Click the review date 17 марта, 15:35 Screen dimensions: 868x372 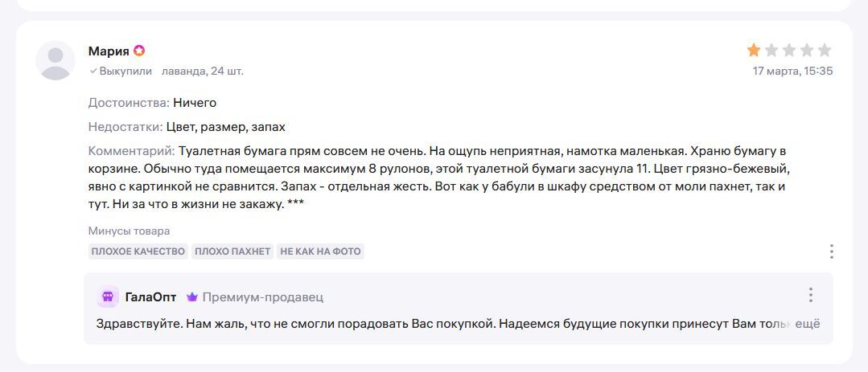pos(792,71)
